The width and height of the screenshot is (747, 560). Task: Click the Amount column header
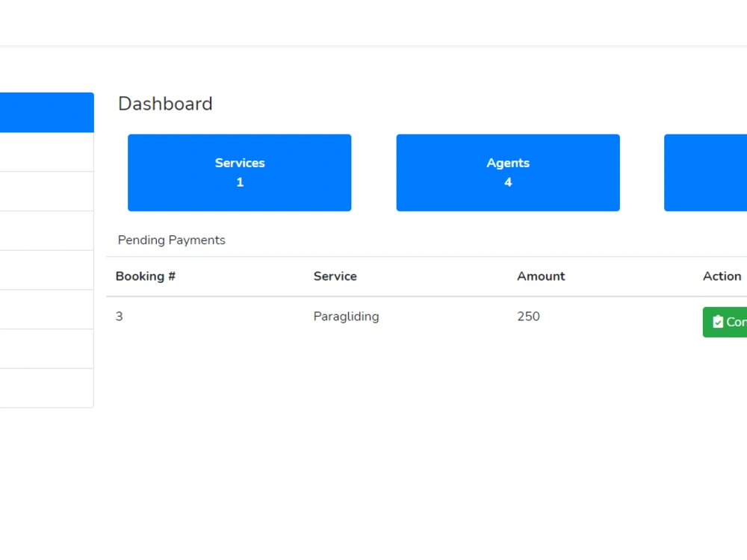click(541, 276)
